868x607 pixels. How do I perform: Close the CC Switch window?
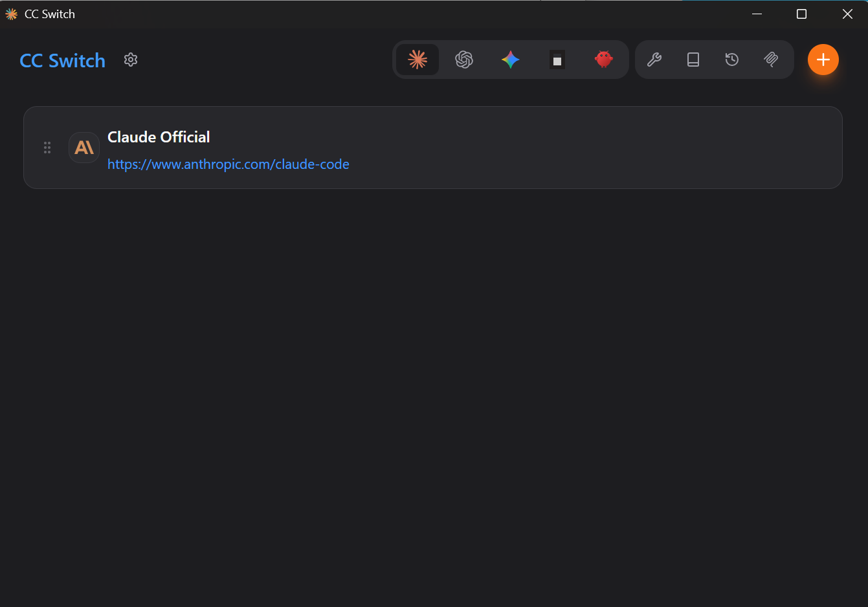pos(847,14)
